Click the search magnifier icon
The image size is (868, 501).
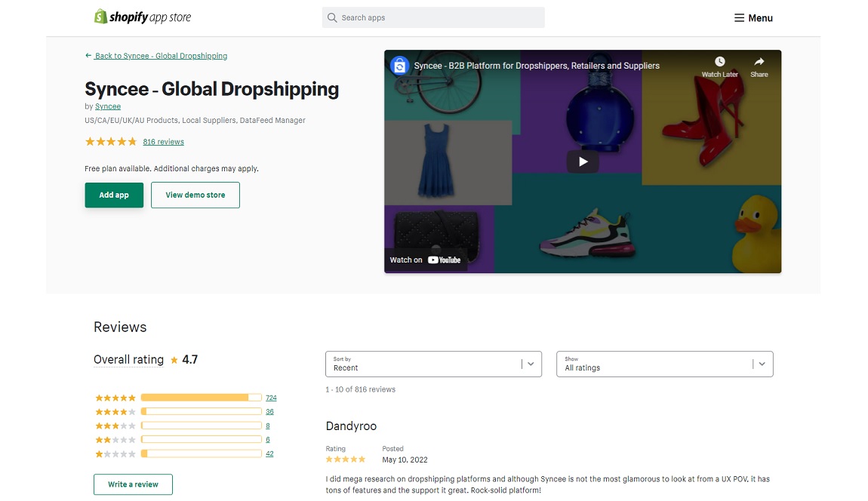(x=332, y=17)
